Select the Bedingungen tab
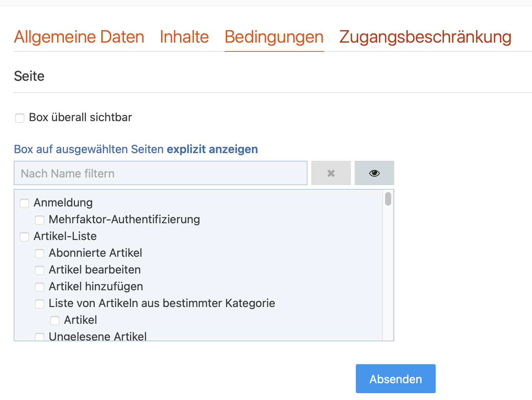Image resolution: width=532 pixels, height=400 pixels. coord(274,37)
